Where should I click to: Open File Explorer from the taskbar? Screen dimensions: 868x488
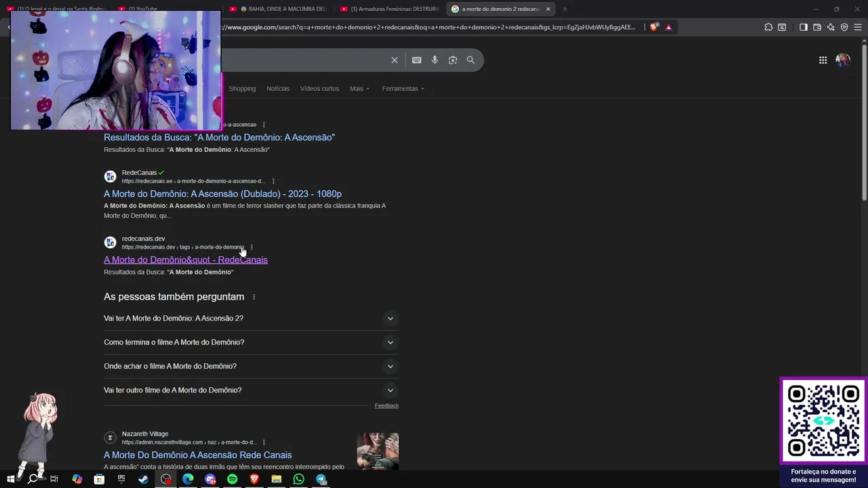coord(277,479)
